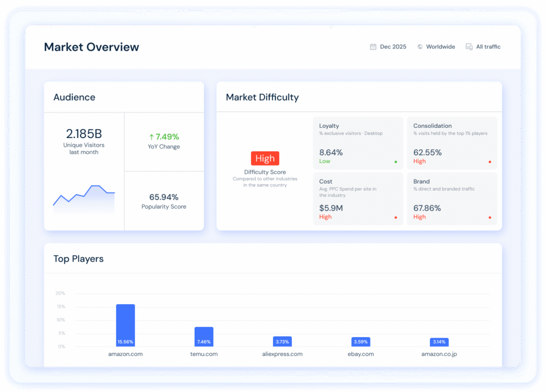The height and width of the screenshot is (392, 546).
Task: Click the green up arrow by 7.49%
Action: coord(151,137)
